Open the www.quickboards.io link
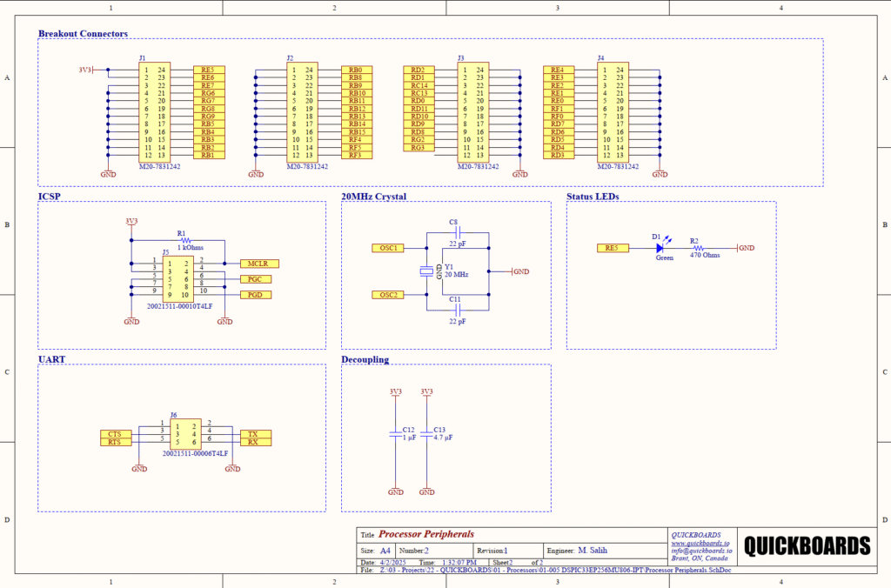Image resolution: width=891 pixels, height=588 pixels. pos(693,543)
